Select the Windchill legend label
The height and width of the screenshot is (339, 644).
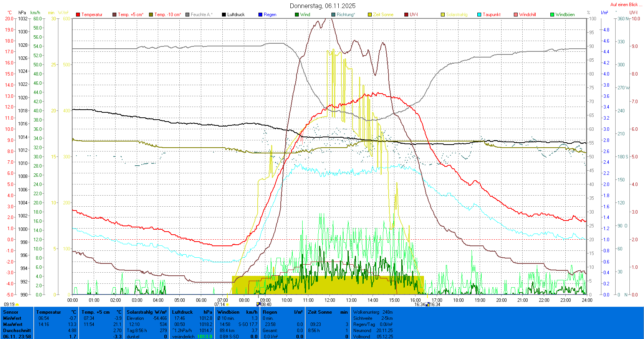coord(527,15)
